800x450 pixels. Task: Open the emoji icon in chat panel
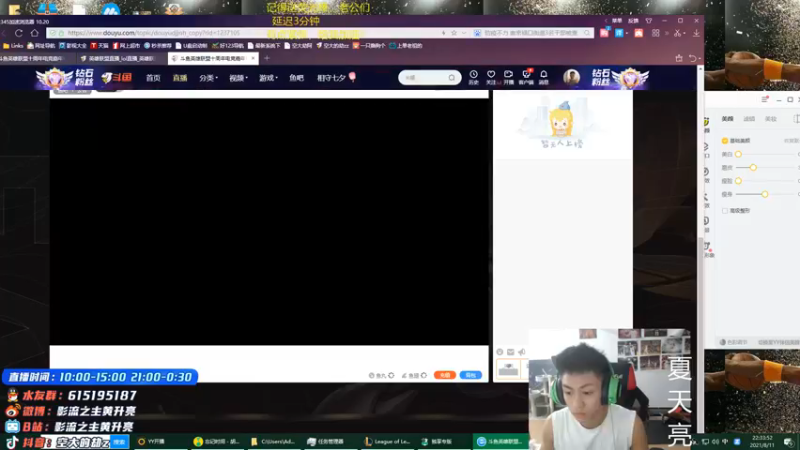(x=499, y=352)
